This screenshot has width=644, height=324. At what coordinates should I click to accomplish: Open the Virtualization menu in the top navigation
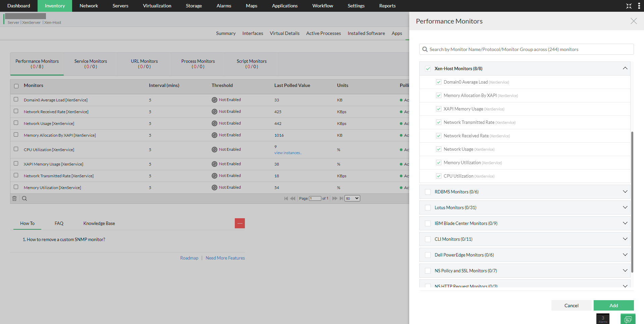[x=157, y=6]
